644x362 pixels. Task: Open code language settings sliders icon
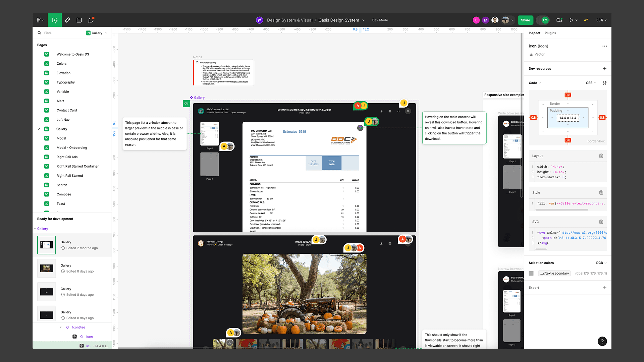(x=604, y=83)
